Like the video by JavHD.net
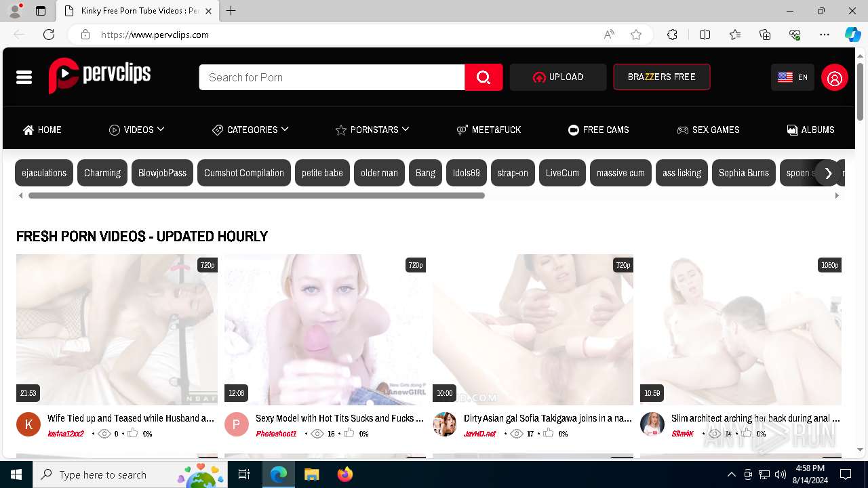868x488 pixels. click(548, 433)
